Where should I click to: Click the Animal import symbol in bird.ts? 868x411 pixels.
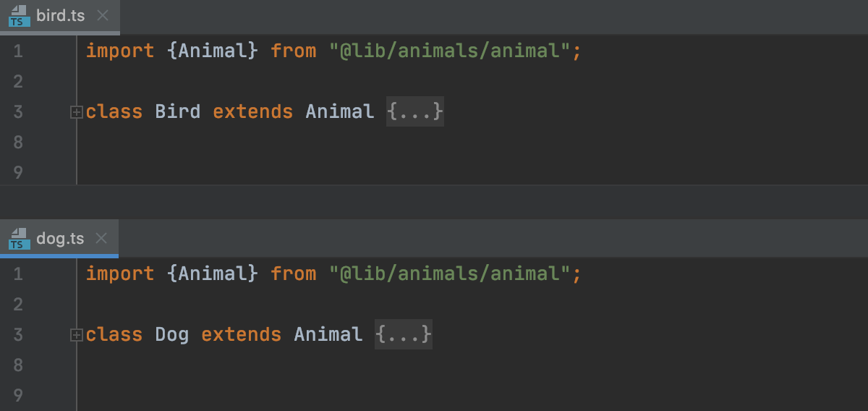(213, 51)
